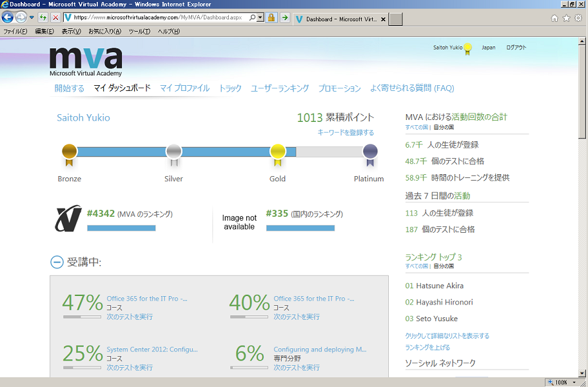Click the Bronze medal icon

click(x=69, y=152)
